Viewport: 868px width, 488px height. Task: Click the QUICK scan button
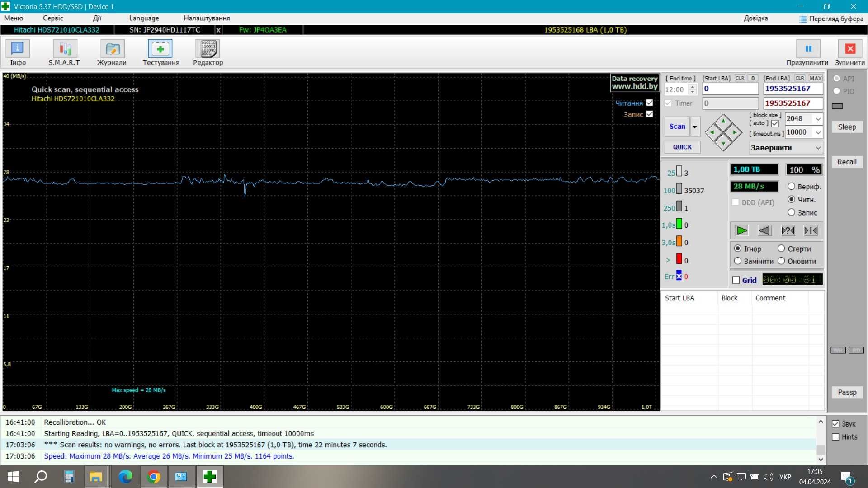(681, 146)
